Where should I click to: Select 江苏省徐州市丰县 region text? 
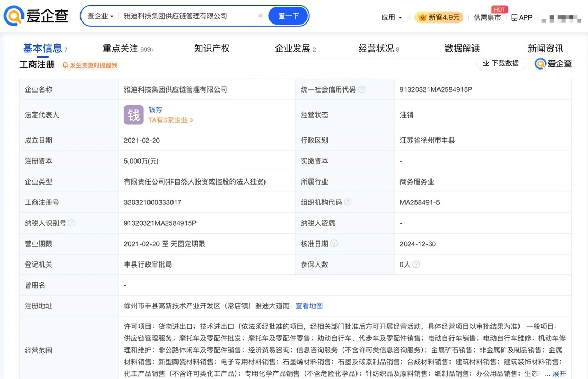pyautogui.click(x=427, y=140)
